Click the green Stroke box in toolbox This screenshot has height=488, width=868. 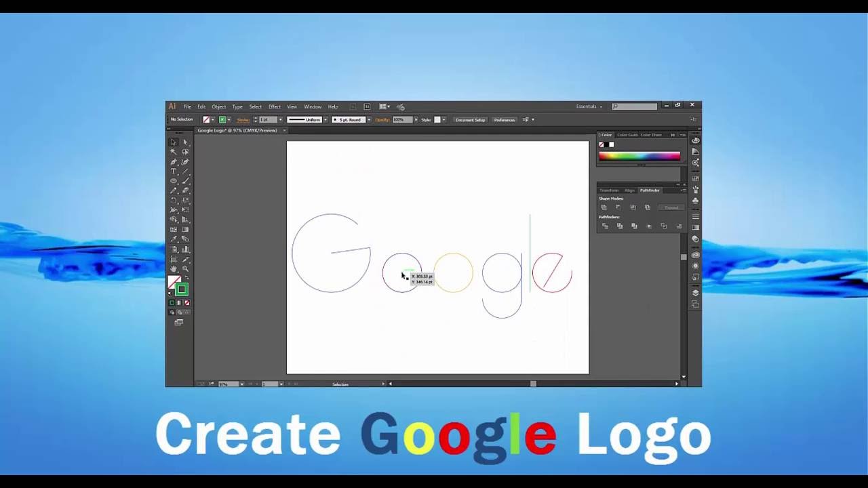pyautogui.click(x=182, y=289)
